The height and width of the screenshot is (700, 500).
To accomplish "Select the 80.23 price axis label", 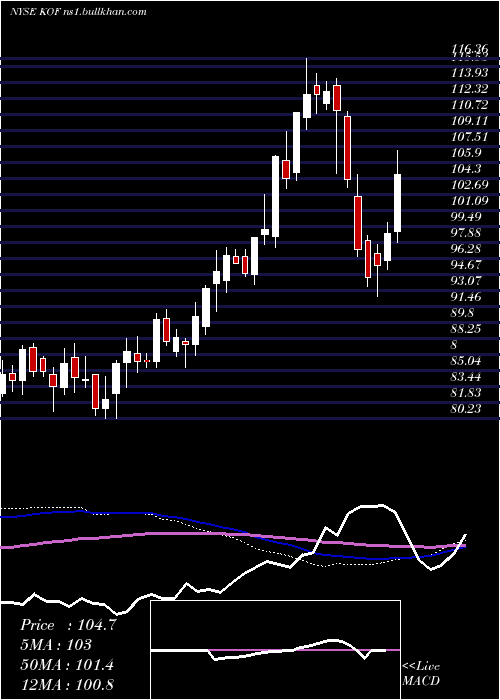I will tap(466, 409).
